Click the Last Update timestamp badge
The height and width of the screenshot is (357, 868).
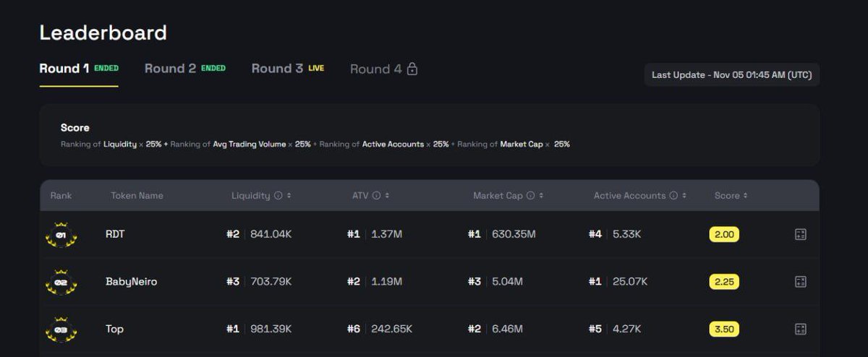(x=732, y=74)
